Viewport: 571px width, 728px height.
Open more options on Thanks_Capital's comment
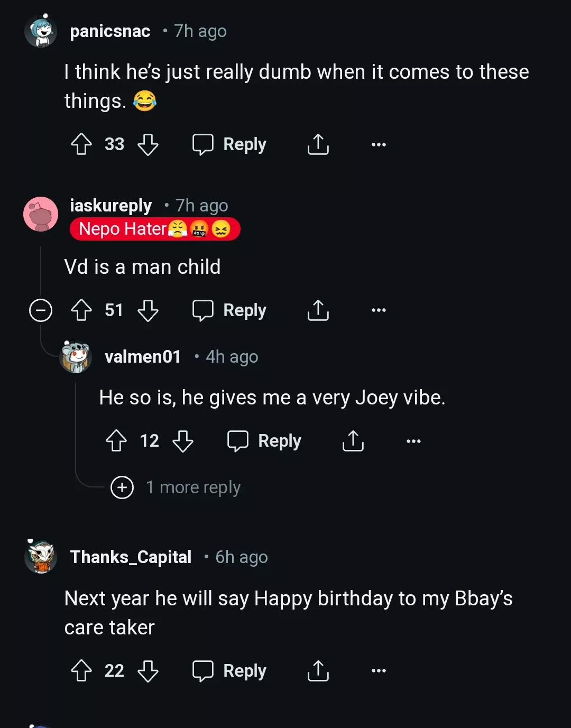coord(379,671)
